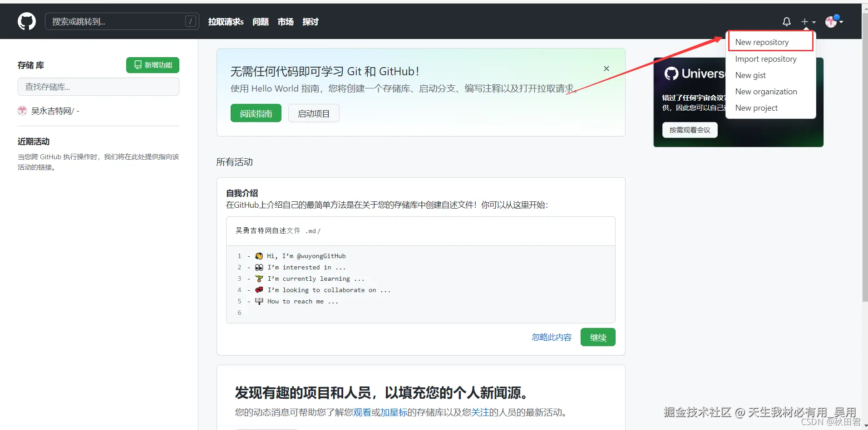Open the 市场 navigation item
Image resolution: width=868 pixels, height=430 pixels.
(x=285, y=21)
